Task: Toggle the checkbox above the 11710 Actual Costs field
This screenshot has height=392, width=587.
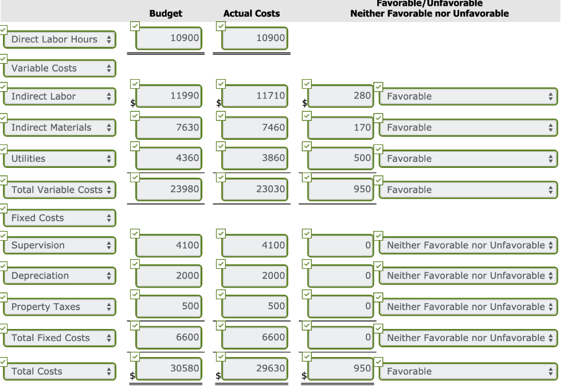Action: pyautogui.click(x=221, y=83)
